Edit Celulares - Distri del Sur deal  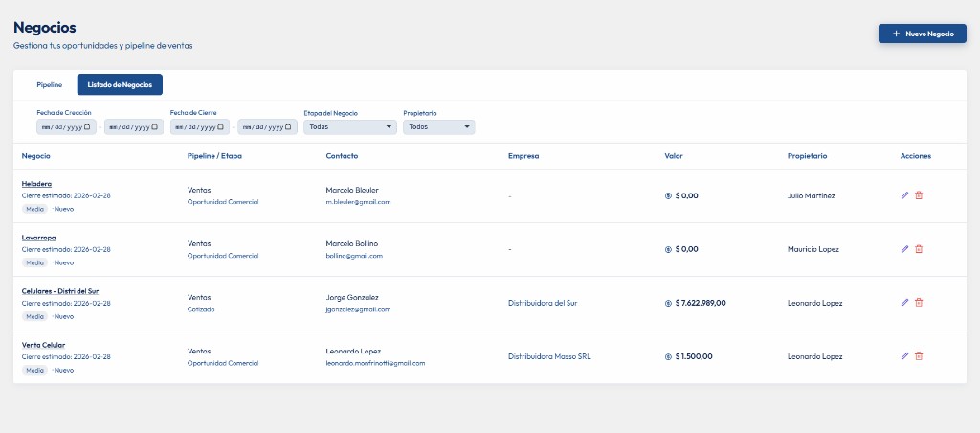[x=904, y=302]
